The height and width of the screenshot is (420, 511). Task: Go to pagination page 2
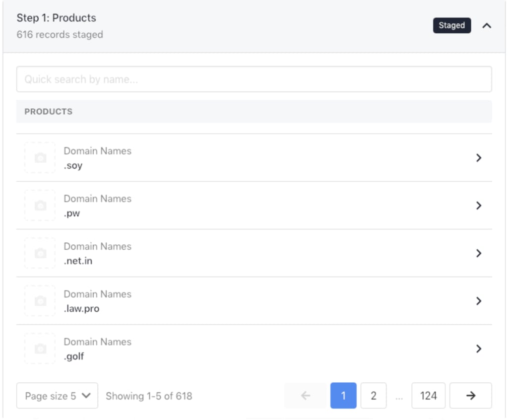pyautogui.click(x=374, y=396)
